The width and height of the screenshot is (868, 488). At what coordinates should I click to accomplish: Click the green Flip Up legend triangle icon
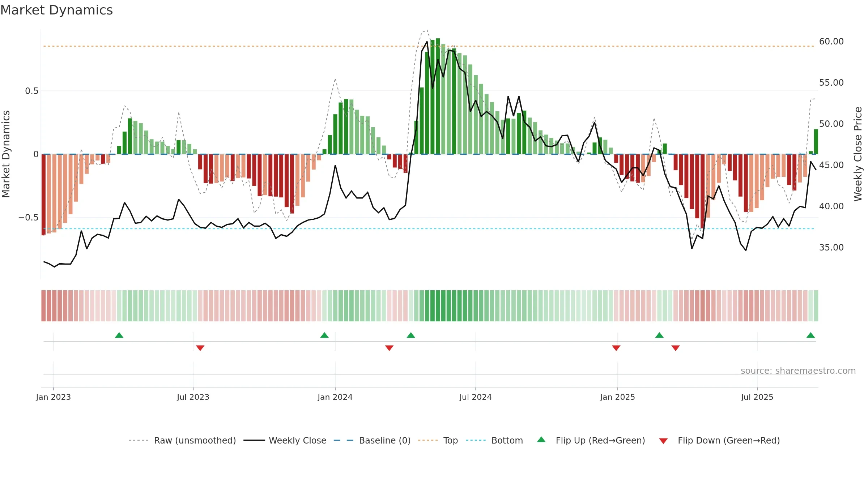click(x=541, y=440)
